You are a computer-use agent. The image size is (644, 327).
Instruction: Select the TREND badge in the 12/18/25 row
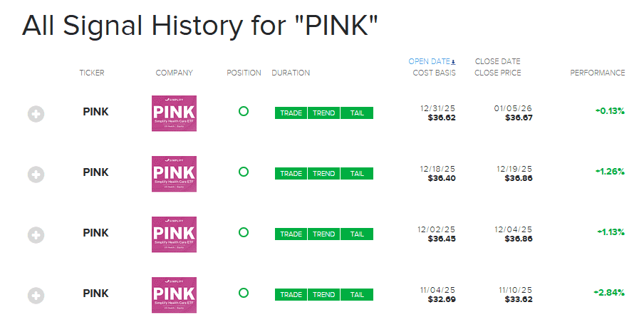click(x=323, y=173)
